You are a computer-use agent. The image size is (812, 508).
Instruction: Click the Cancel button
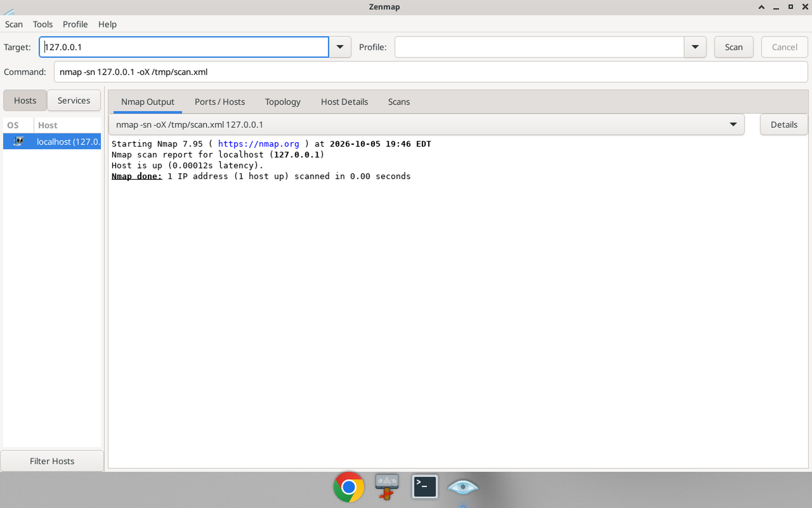tap(784, 47)
